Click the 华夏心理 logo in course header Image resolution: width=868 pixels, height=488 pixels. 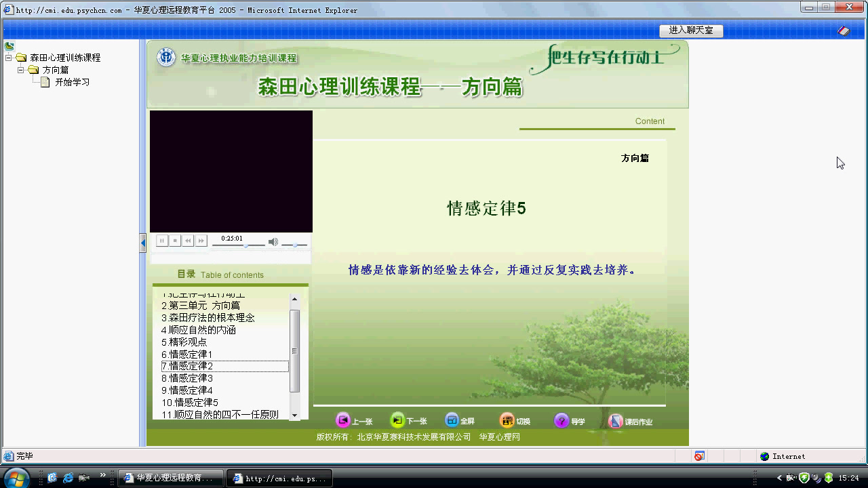(166, 58)
